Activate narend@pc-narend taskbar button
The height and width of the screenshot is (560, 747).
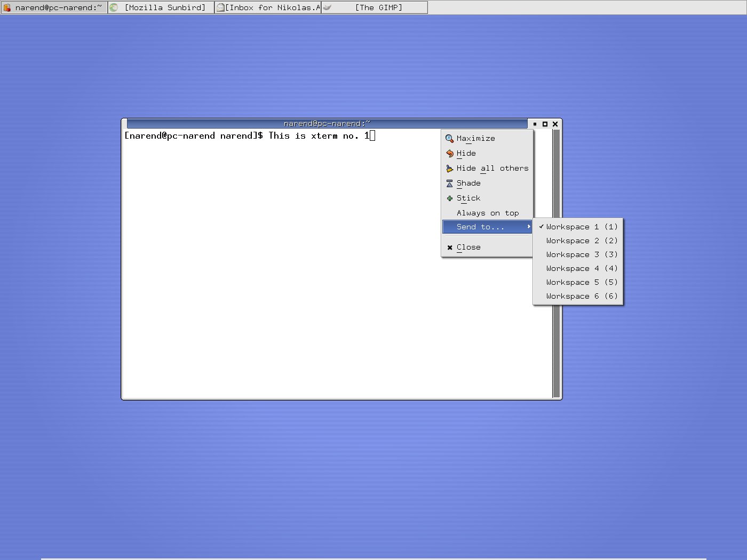54,7
